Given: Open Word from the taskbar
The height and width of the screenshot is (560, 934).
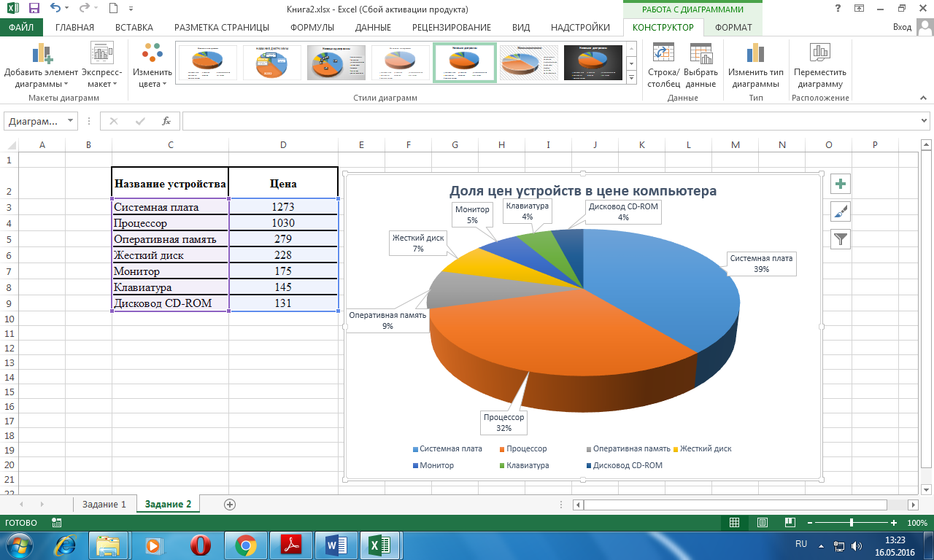Looking at the screenshot, I should tap(336, 545).
